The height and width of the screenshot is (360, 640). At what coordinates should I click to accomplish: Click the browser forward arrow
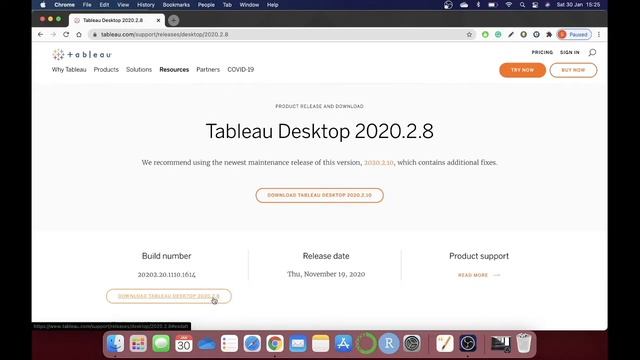pos(53,35)
